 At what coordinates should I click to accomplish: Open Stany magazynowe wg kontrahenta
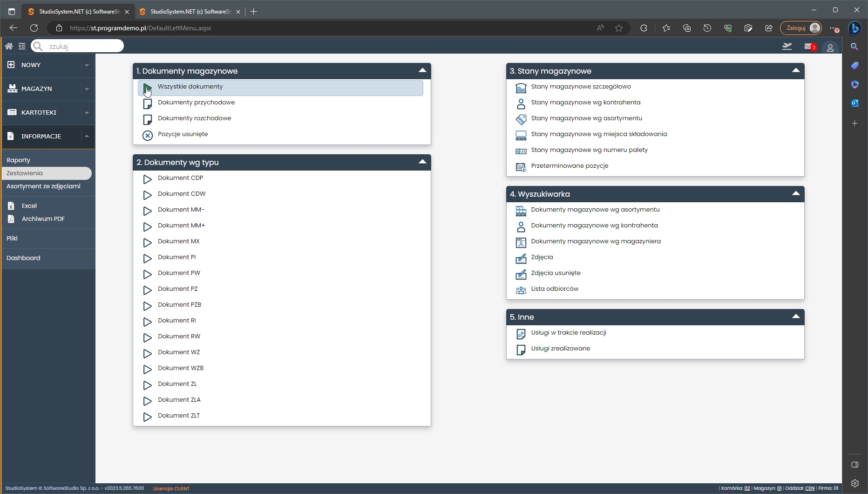point(585,103)
